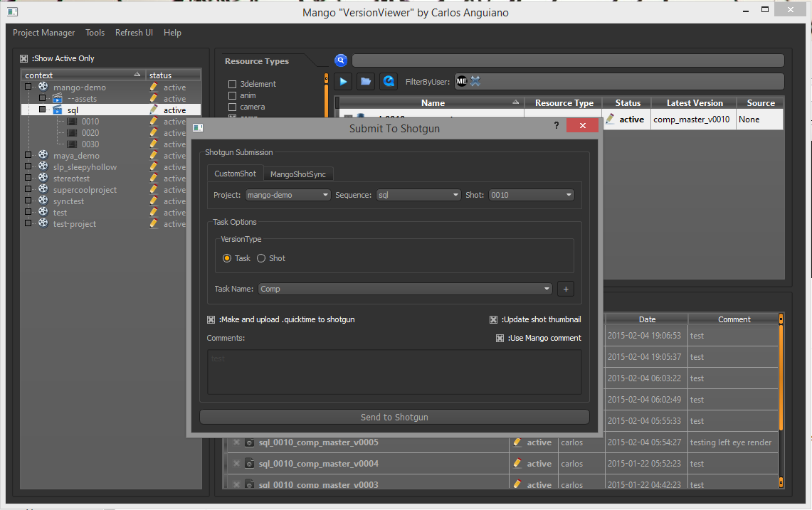Switch to the MangoShotSync tab

pyautogui.click(x=298, y=174)
